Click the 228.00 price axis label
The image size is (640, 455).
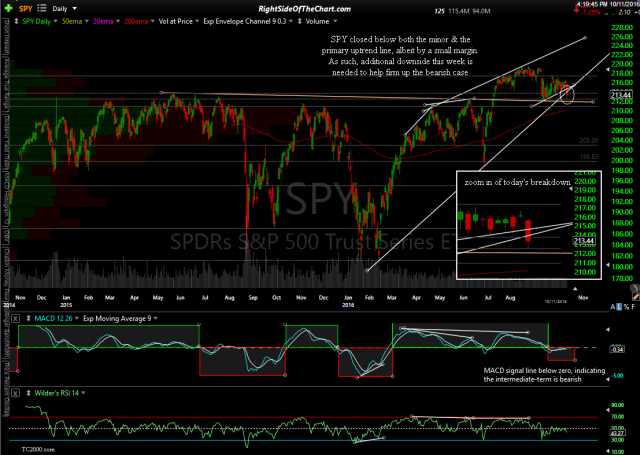click(x=622, y=28)
